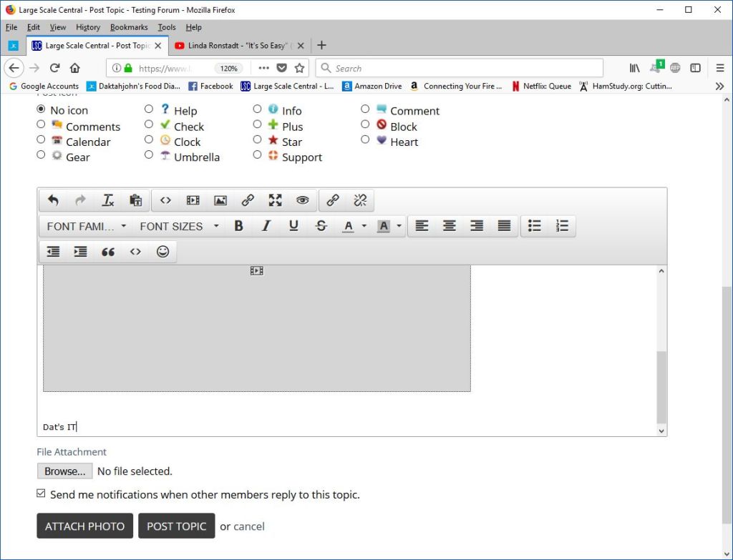The height and width of the screenshot is (560, 733).
Task: Toggle strikethrough formatting
Action: click(x=321, y=226)
